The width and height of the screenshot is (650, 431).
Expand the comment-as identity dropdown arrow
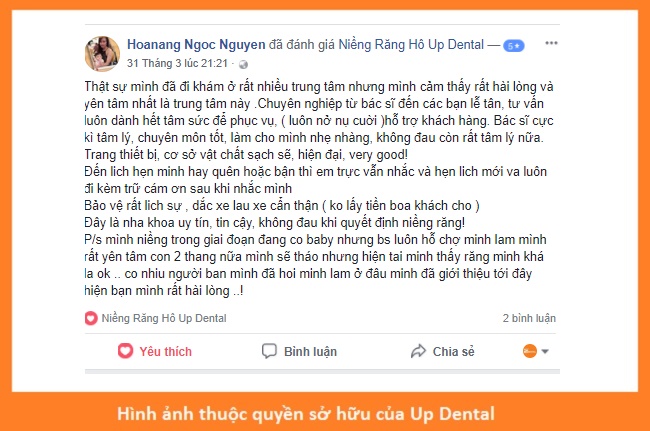point(545,351)
